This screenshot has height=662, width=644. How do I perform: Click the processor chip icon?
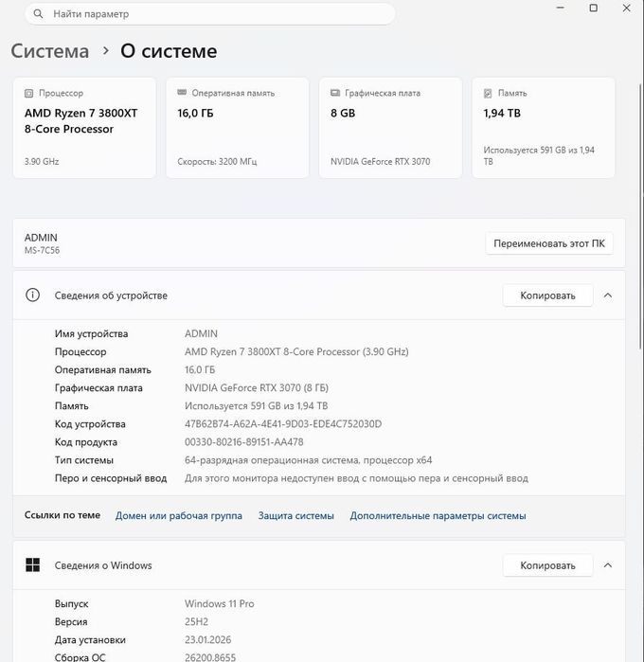(x=28, y=94)
